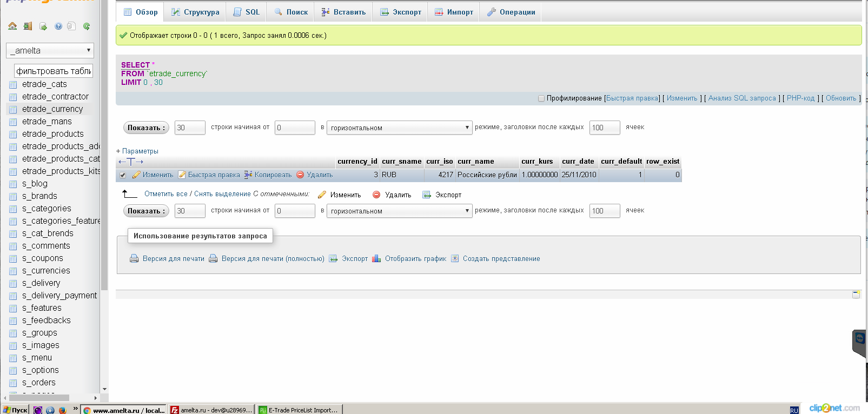Open the SQL tab
868x414 pixels.
point(247,12)
